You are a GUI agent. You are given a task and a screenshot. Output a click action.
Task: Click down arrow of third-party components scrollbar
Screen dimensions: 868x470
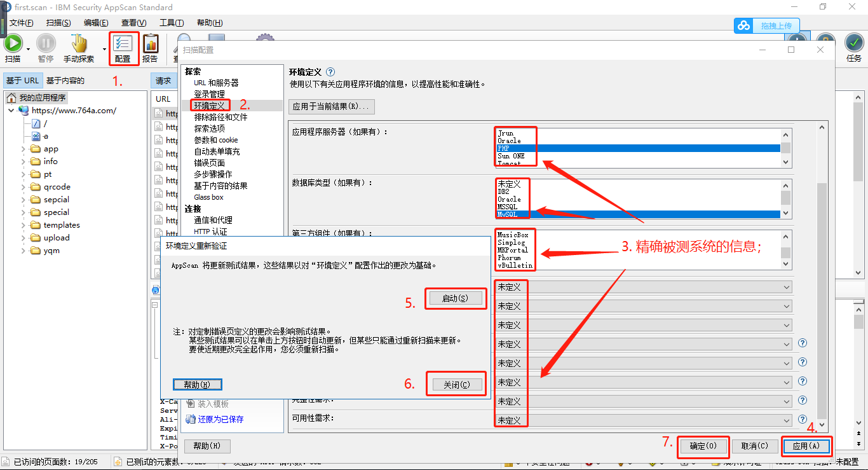pos(786,264)
